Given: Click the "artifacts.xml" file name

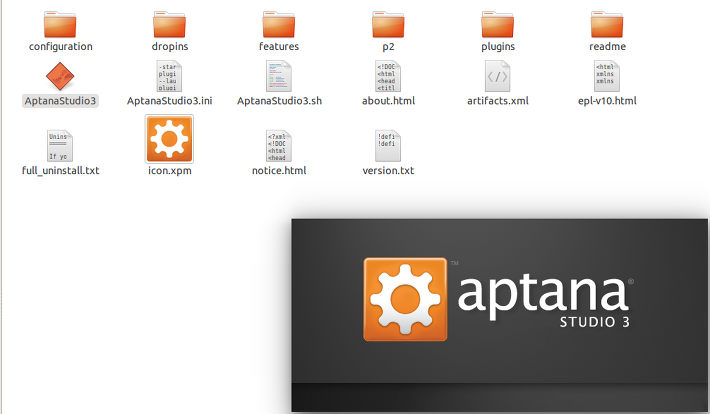Looking at the screenshot, I should (x=498, y=101).
